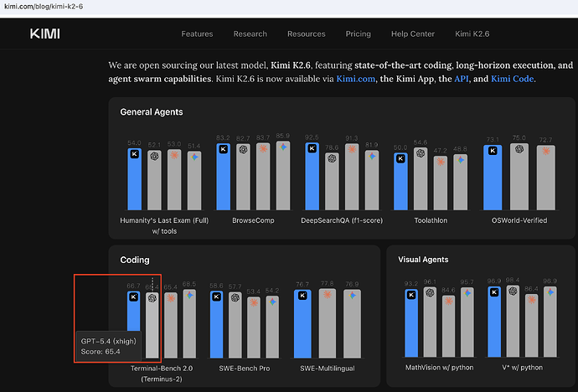Click the 'Toolathlon' chart label
The height and width of the screenshot is (392, 578).
(x=431, y=220)
